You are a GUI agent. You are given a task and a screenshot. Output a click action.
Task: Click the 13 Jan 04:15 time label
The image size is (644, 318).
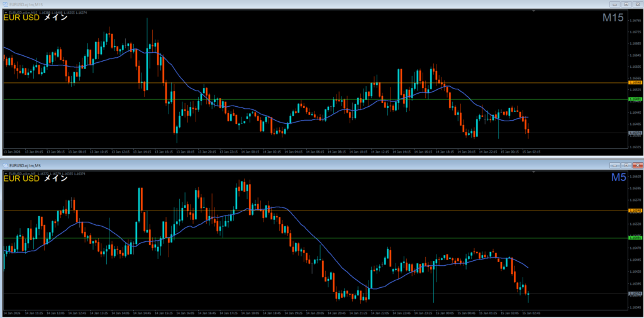[x=34, y=152]
